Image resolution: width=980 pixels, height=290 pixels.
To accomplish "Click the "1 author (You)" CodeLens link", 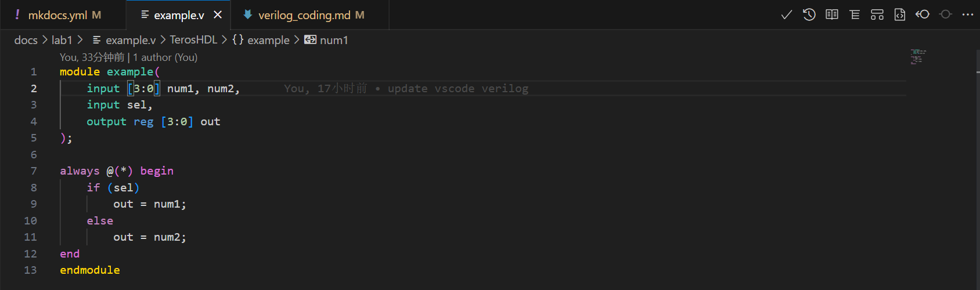I will (x=165, y=57).
